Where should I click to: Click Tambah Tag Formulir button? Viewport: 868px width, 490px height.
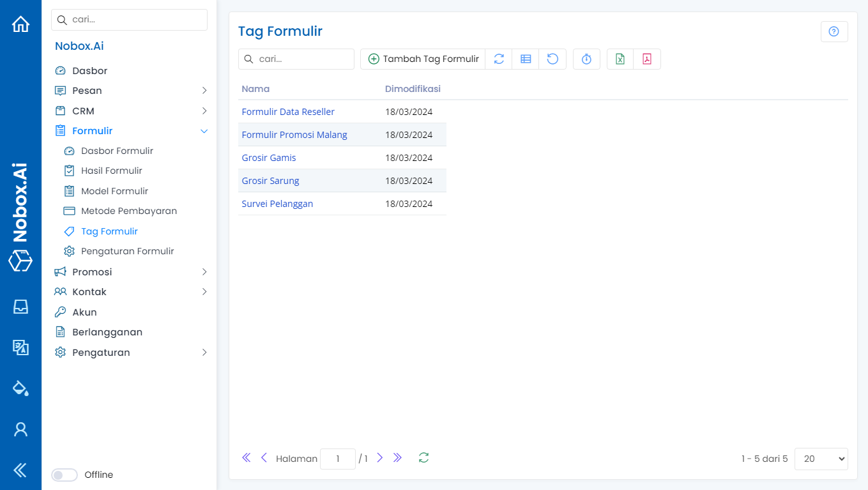[423, 59]
